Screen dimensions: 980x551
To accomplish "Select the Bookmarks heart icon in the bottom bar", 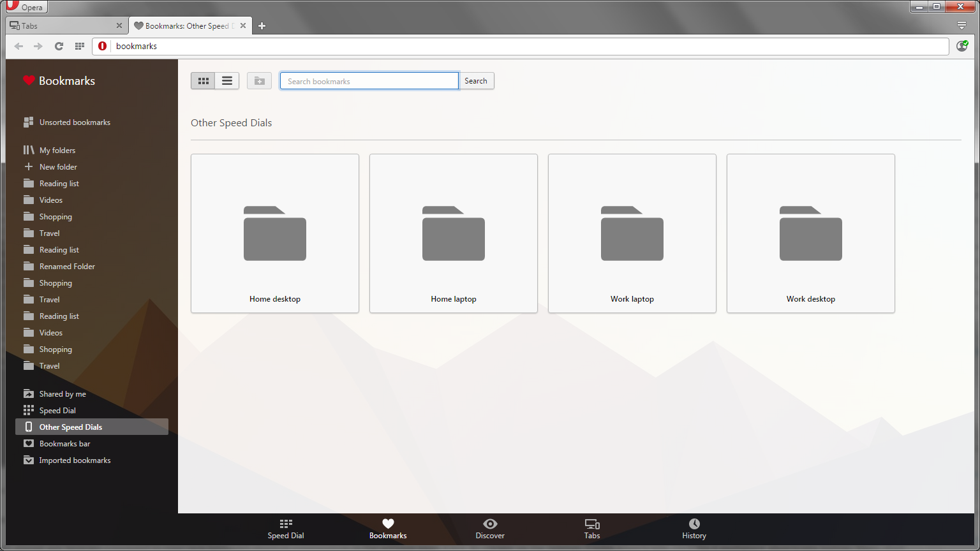I will coord(387,524).
